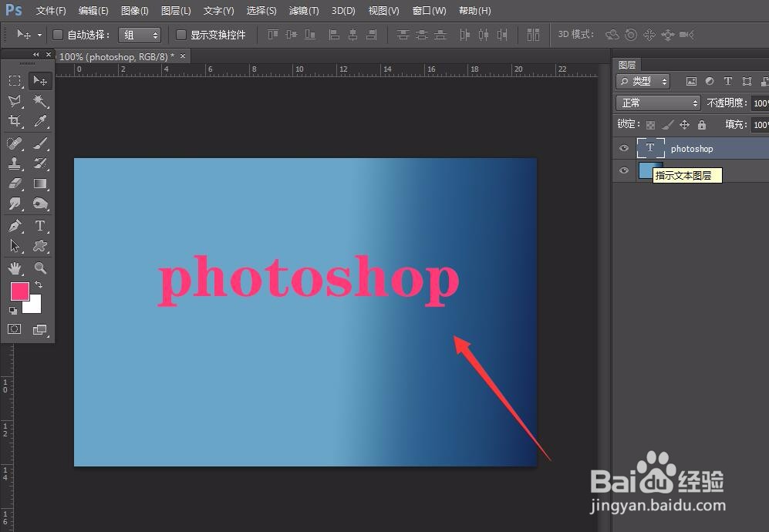Select the Smudge tool
The width and height of the screenshot is (769, 532).
(15, 204)
